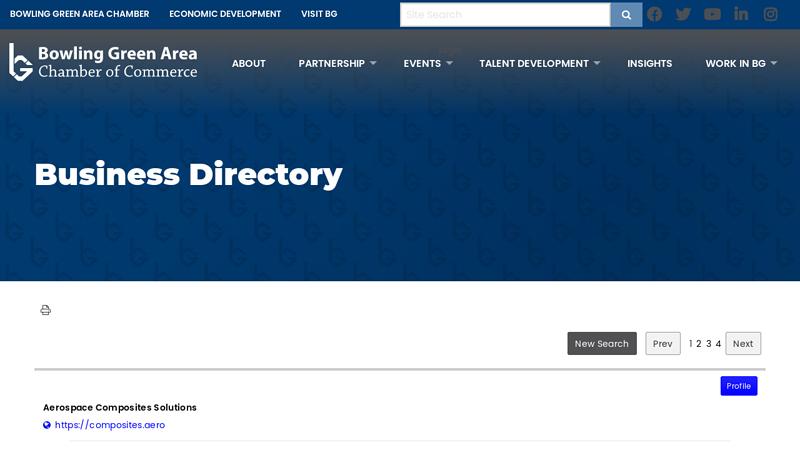Open the composites.aero website link
Screen dimensions: 800x450
click(x=110, y=424)
